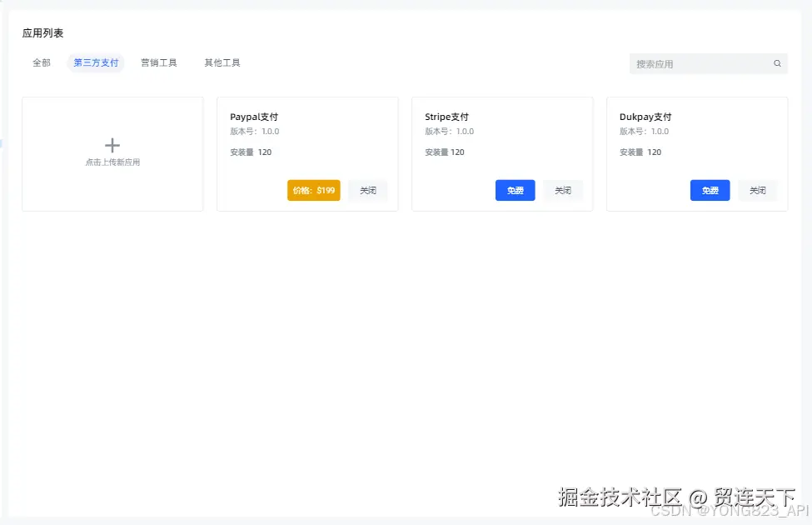The width and height of the screenshot is (812, 525).
Task: Switch to the 营销工具 tab
Action: [159, 62]
